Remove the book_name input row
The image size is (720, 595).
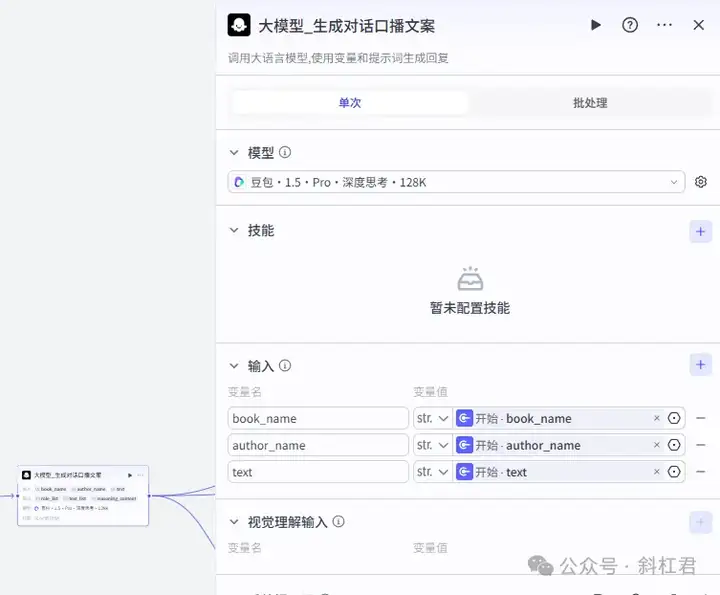coord(701,418)
